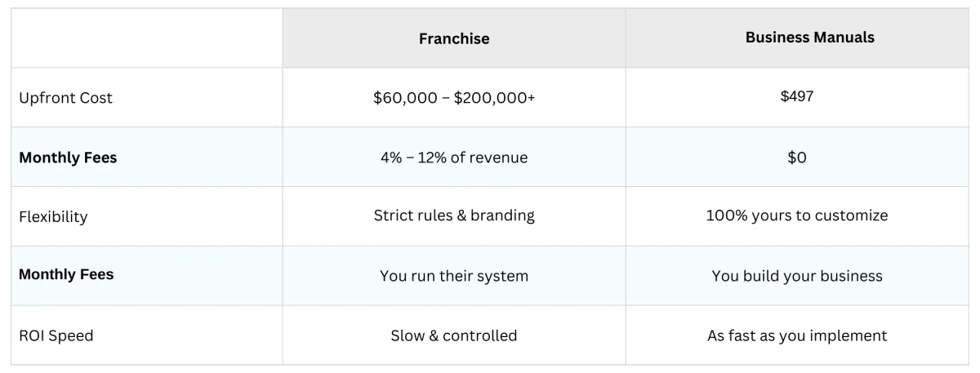The image size is (980, 373).
Task: Click the Franchise column header
Action: click(x=454, y=38)
